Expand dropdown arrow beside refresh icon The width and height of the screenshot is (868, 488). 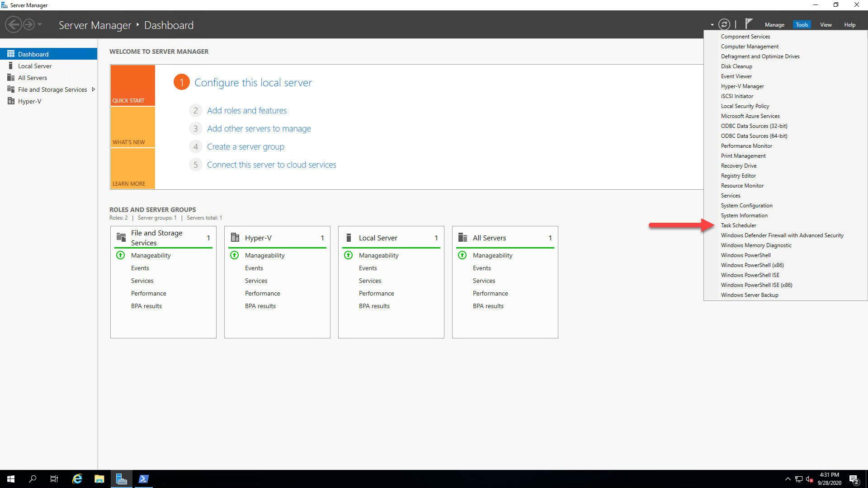(x=712, y=25)
